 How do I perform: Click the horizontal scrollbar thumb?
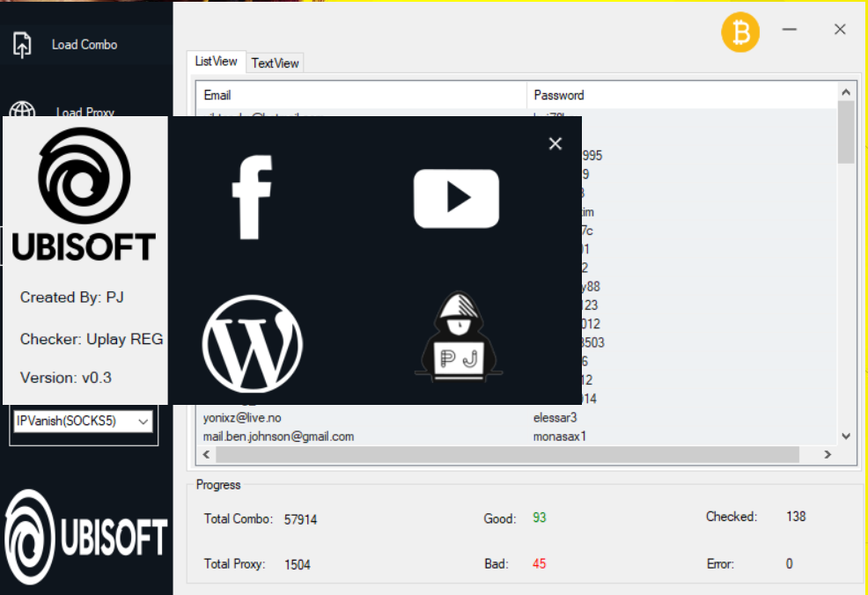(508, 454)
